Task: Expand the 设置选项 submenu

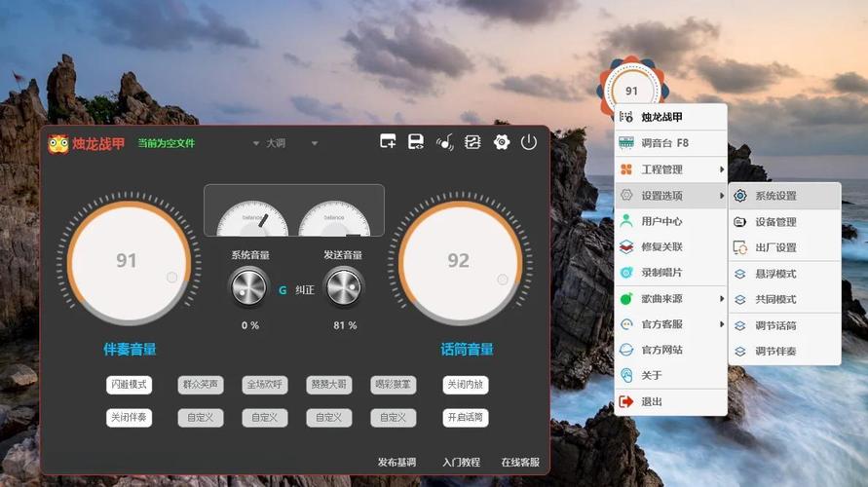Action: (671, 196)
